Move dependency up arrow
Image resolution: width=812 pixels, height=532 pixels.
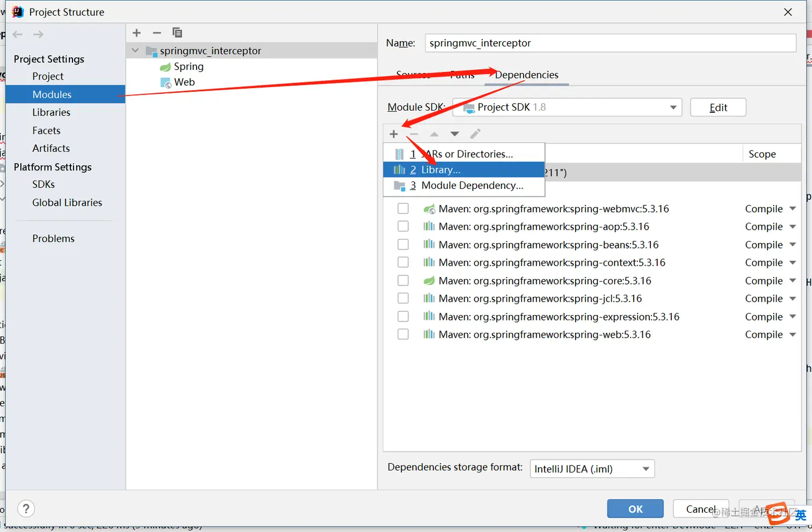tap(434, 134)
